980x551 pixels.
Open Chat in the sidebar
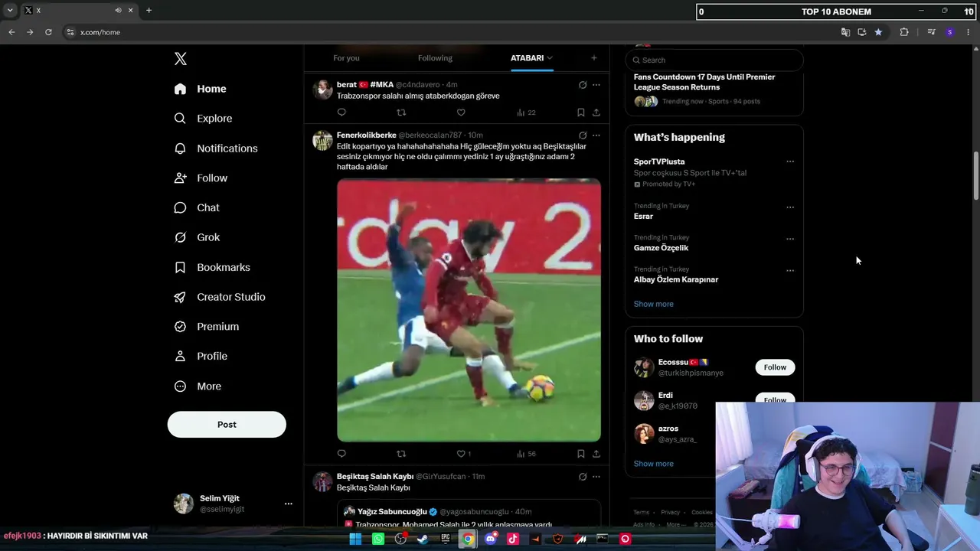click(x=197, y=207)
